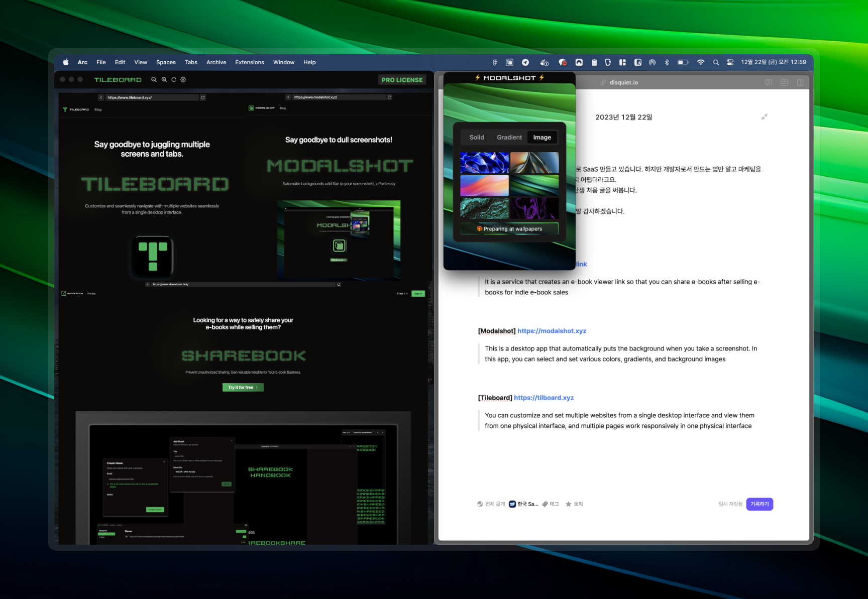Open Control Center
This screenshot has width=868, height=599.
click(x=730, y=62)
